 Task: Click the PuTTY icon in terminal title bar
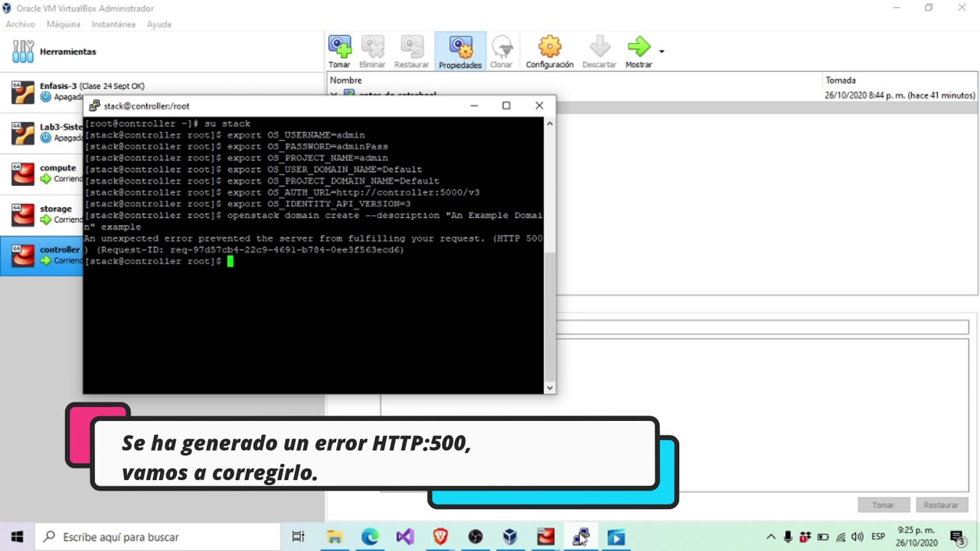point(94,106)
